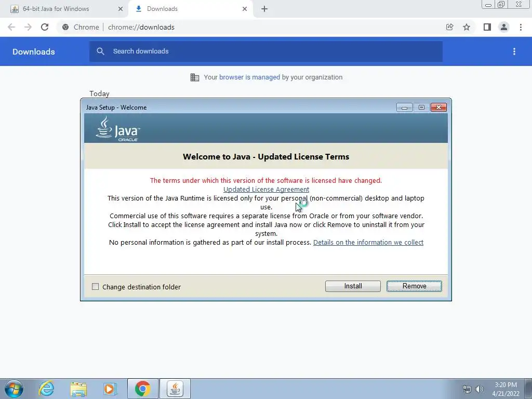Click the "Today" date label
This screenshot has height=399, width=532.
pos(99,94)
